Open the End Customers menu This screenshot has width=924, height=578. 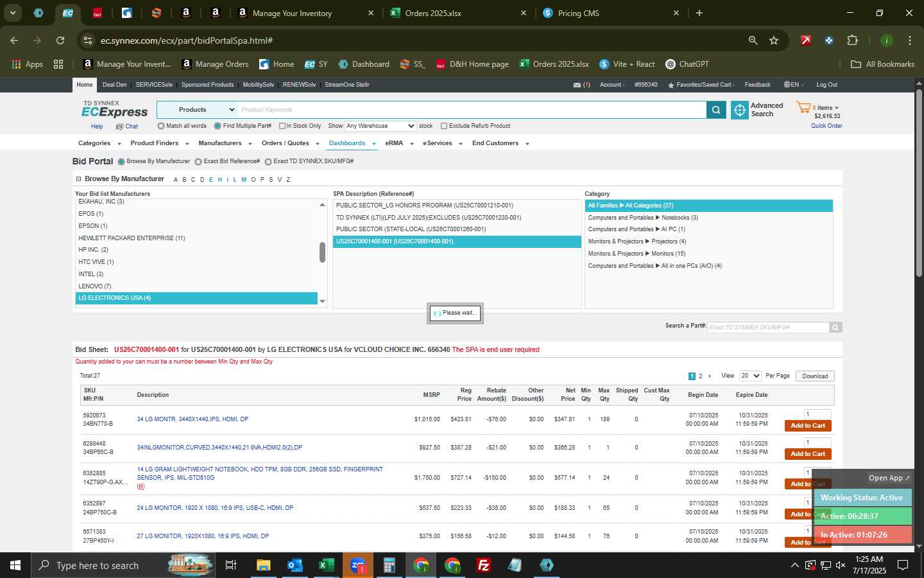click(x=501, y=143)
